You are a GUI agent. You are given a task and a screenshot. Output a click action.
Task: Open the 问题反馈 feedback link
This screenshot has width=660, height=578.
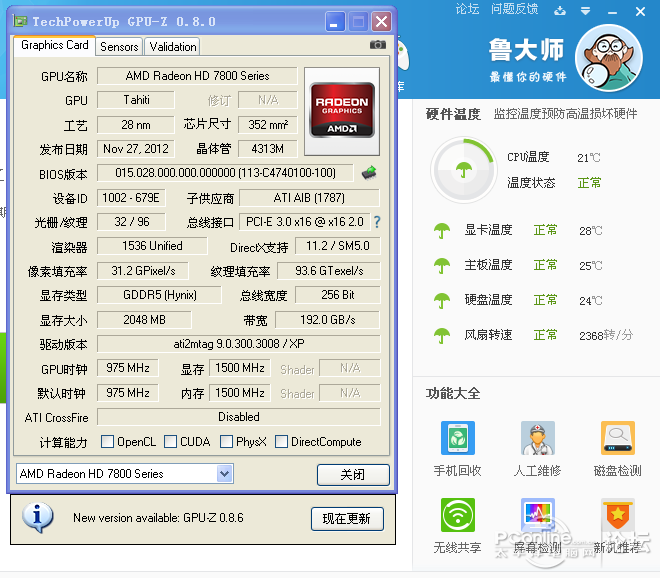coord(514,9)
